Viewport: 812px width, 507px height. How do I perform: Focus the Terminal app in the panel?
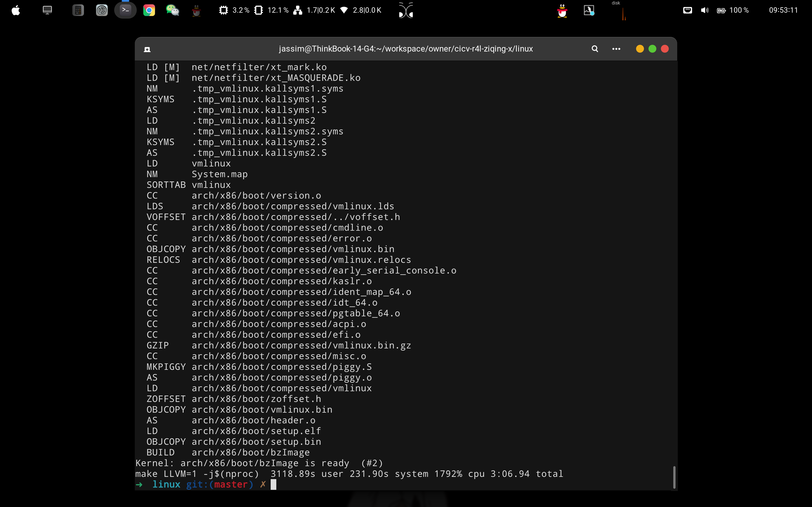[x=125, y=10]
